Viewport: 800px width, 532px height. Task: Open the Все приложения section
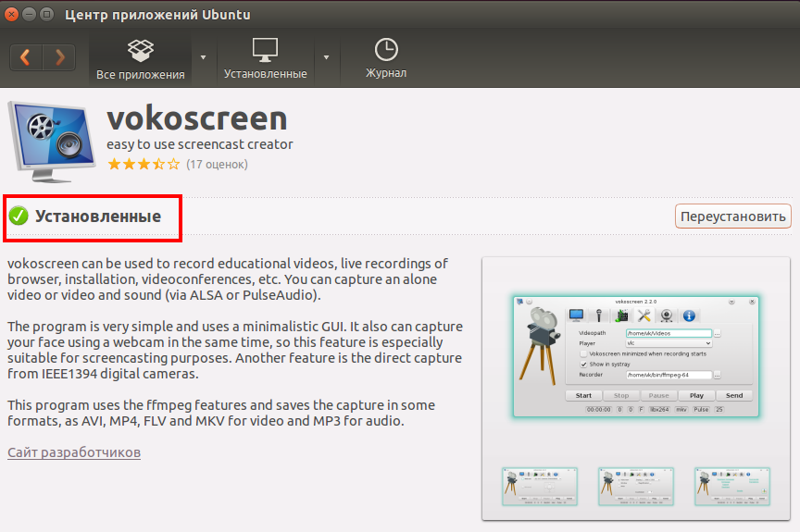(141, 59)
